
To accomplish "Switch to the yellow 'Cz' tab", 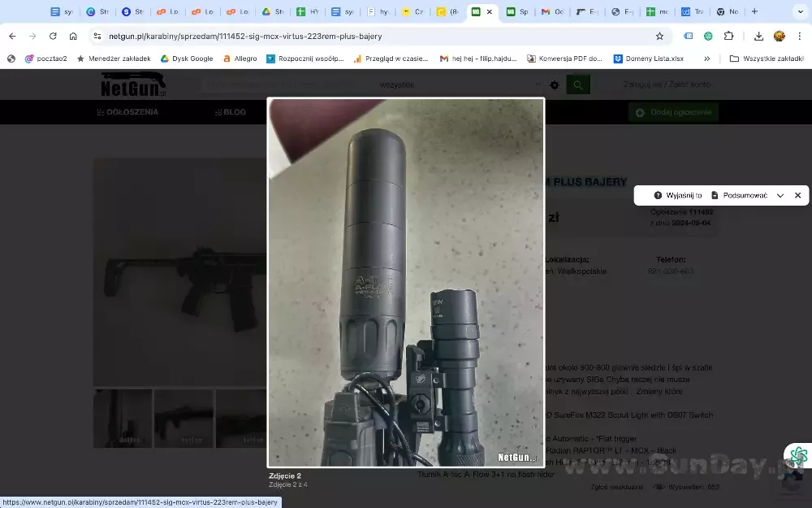I will (x=412, y=11).
